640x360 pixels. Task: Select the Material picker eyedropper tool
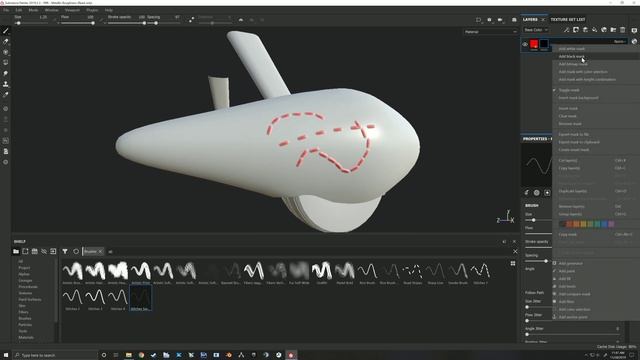coord(6,94)
